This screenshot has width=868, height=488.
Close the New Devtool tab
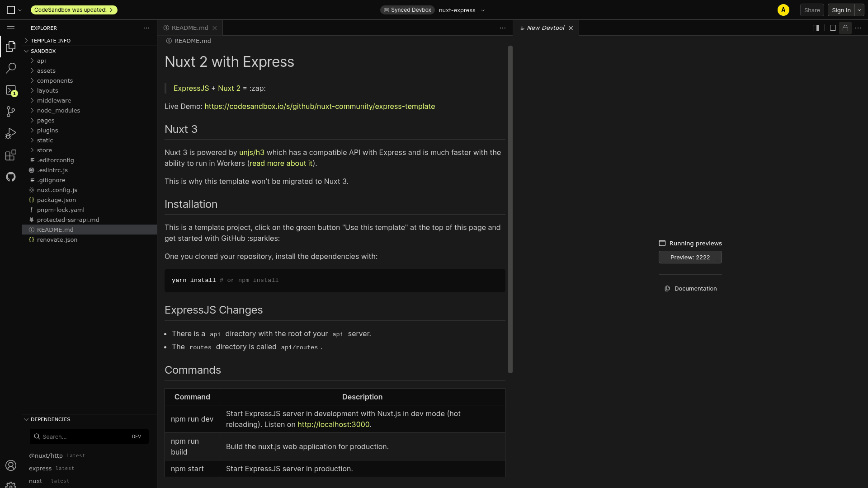[571, 28]
